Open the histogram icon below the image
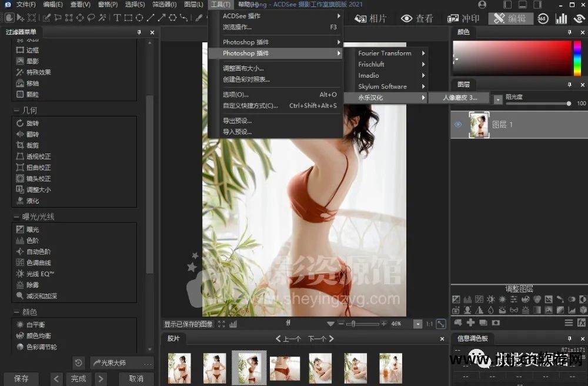The height and width of the screenshot is (386, 588). tap(233, 324)
